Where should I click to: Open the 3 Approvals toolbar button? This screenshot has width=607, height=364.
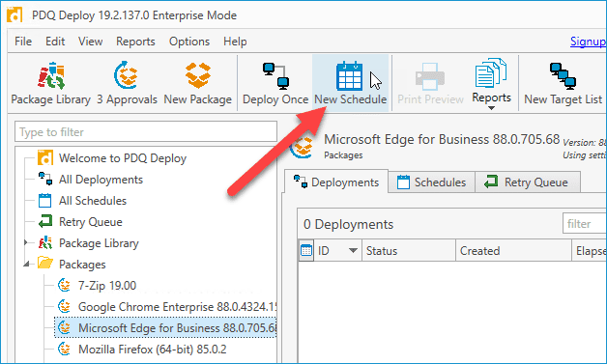pyautogui.click(x=127, y=83)
